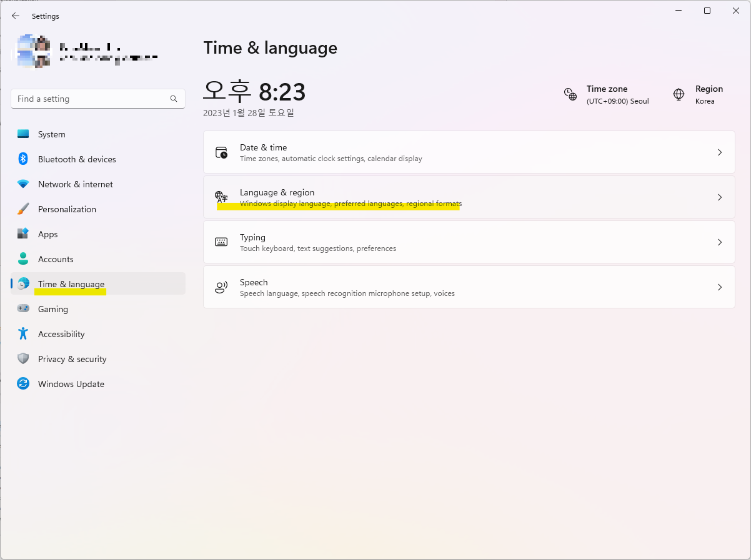Go to Bluetooth & devices
751x560 pixels.
coord(98,159)
